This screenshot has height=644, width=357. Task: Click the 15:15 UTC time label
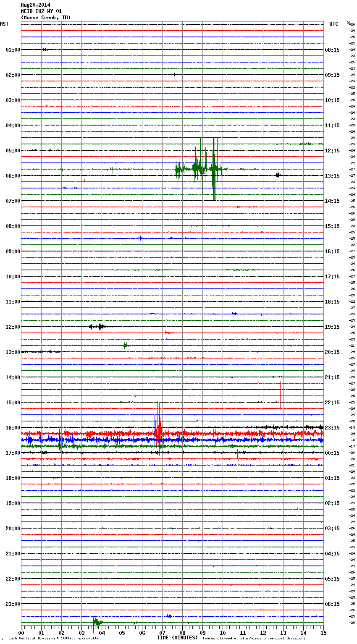tap(332, 226)
